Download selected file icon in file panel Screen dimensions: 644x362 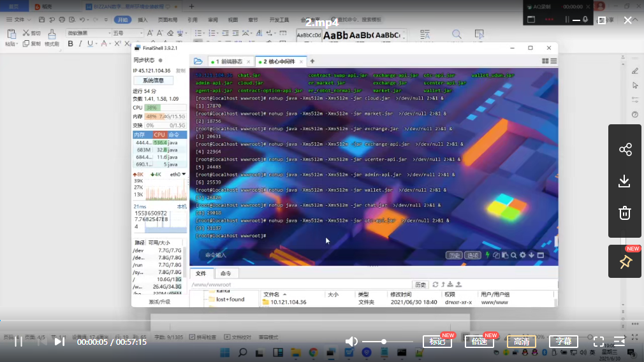point(450,284)
